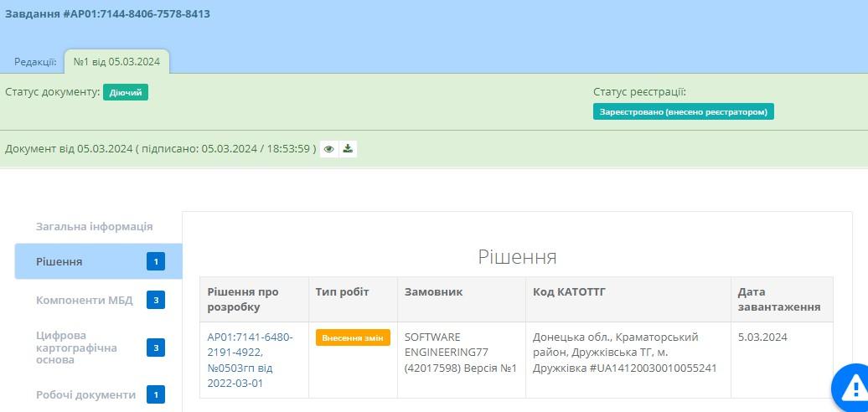Click the count badge beside Цифрова картографічна основа
Viewport: 868px width, 412px height.
tap(156, 348)
